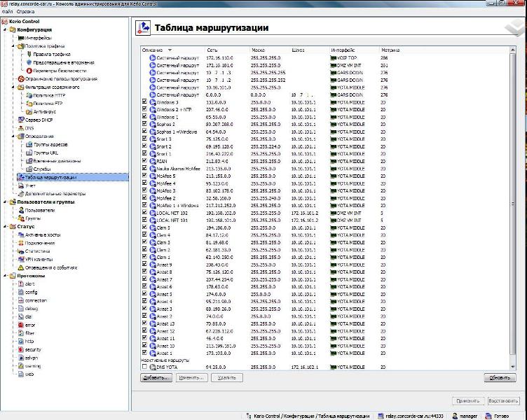This screenshot has height=420, width=527.
Task: Uncheck the Windows 3 route checkbox
Action: point(144,101)
